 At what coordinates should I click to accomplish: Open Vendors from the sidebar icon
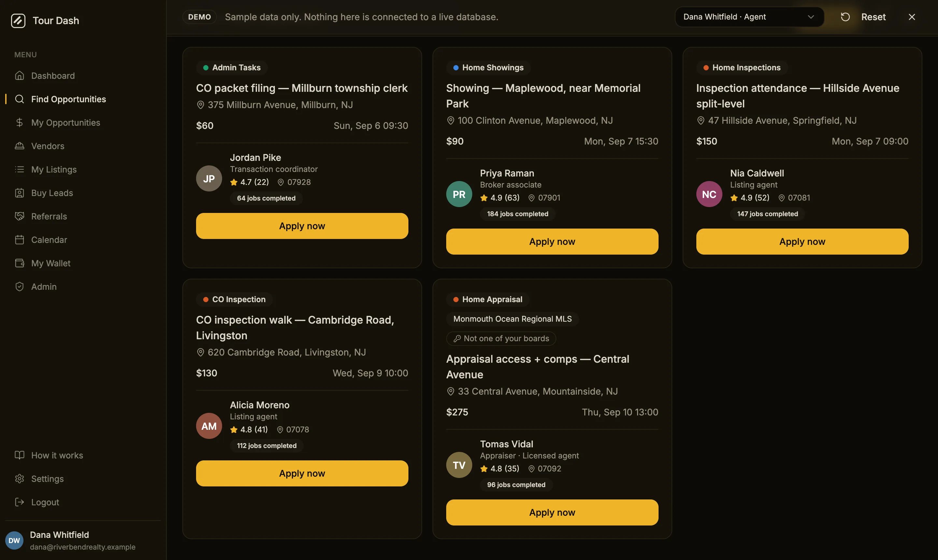click(19, 146)
